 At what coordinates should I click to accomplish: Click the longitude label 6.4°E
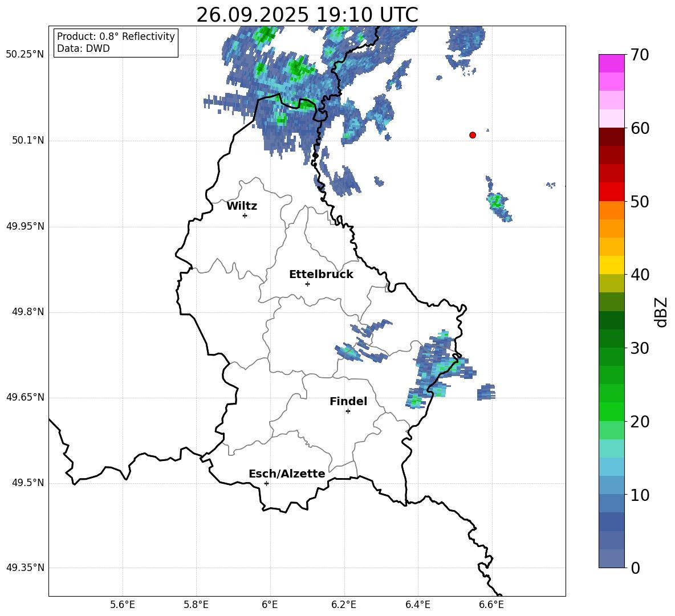click(x=417, y=605)
